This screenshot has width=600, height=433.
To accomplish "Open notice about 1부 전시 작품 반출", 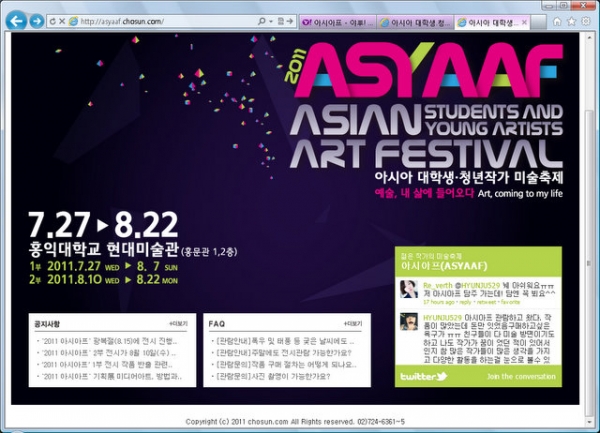I will click(107, 365).
